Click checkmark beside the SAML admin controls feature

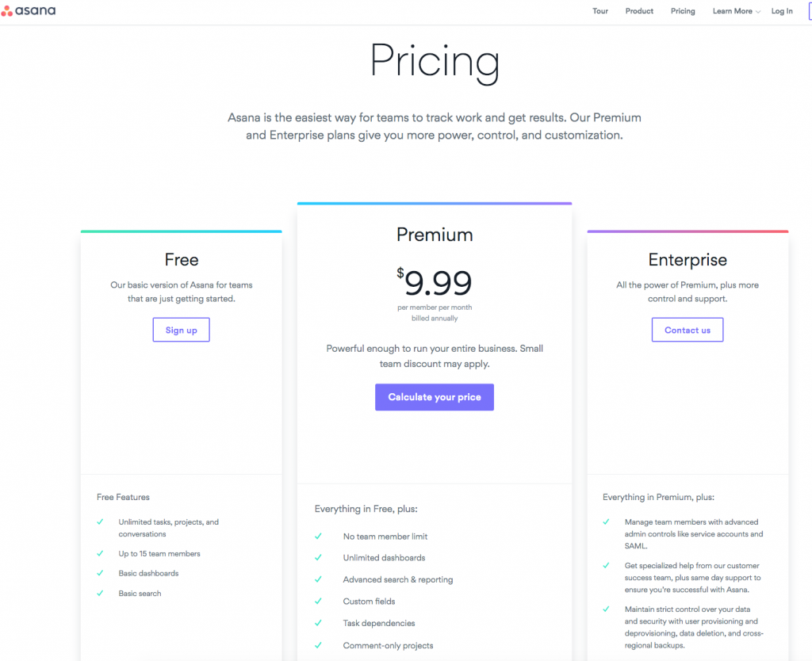click(x=607, y=522)
